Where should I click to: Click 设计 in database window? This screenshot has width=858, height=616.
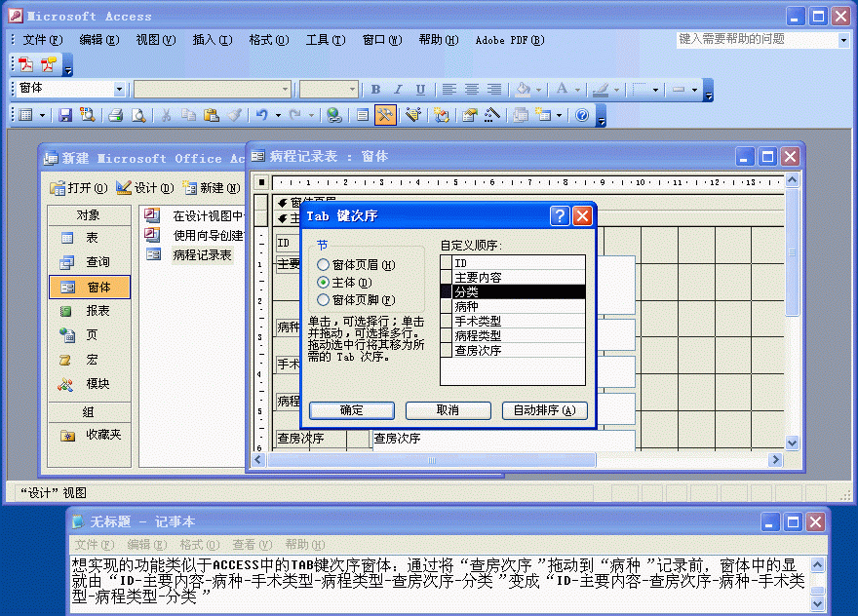click(x=145, y=188)
